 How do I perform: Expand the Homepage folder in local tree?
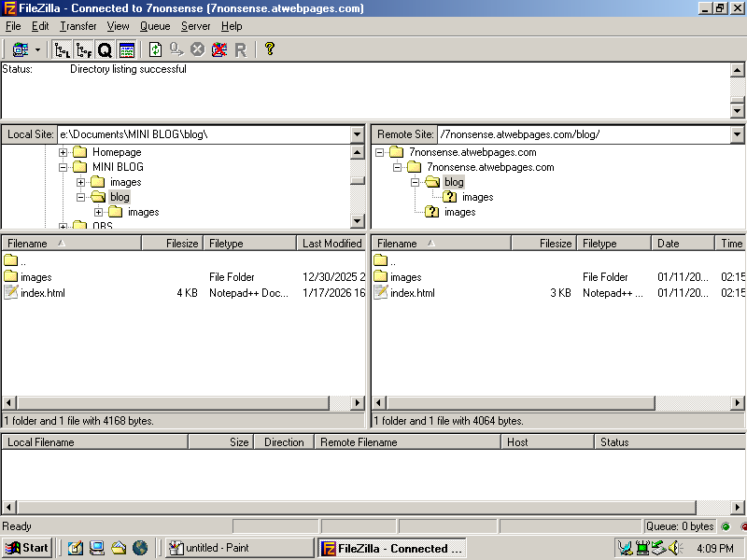(63, 152)
